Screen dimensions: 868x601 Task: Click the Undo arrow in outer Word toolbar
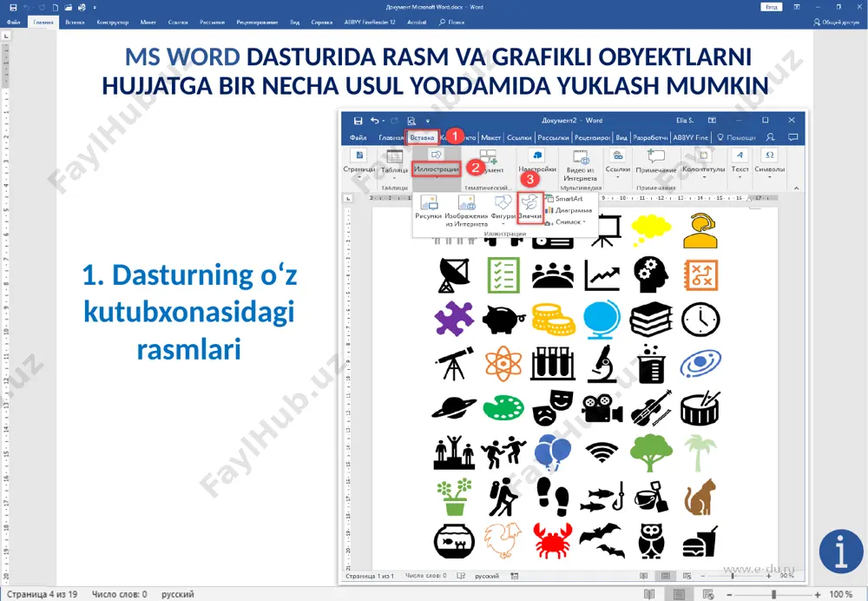click(27, 8)
